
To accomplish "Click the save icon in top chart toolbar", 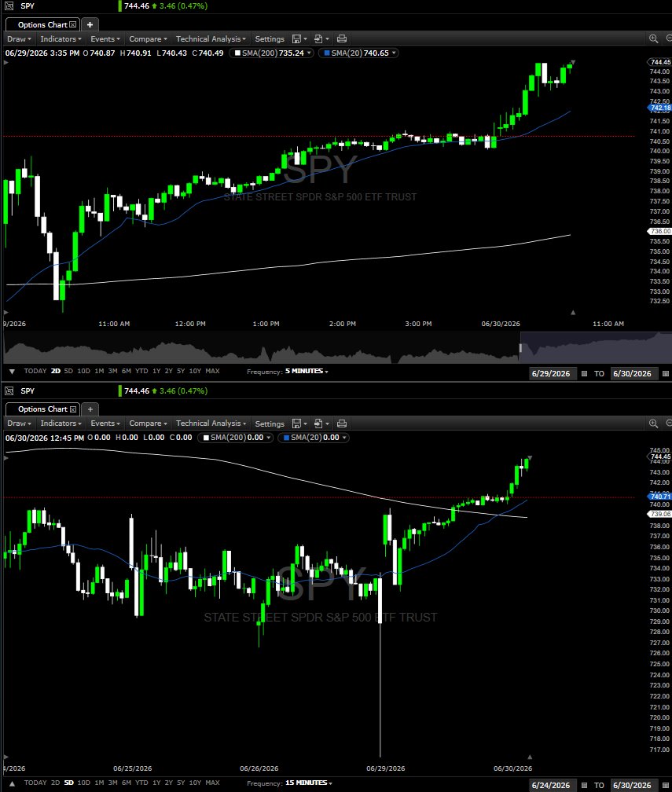I will tap(297, 39).
